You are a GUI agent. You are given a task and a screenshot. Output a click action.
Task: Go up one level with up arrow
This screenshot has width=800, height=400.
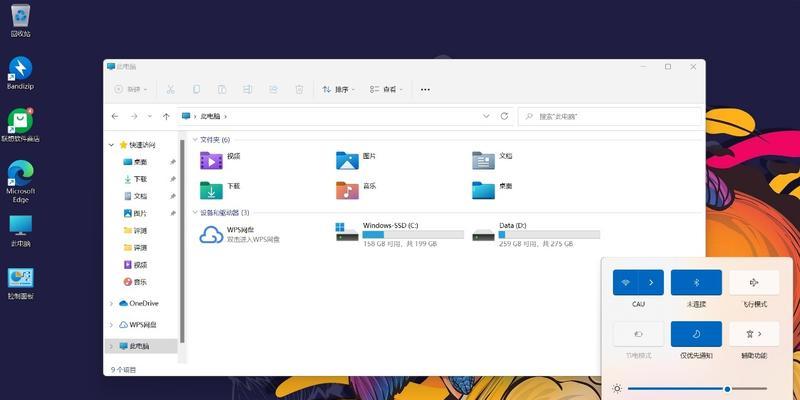(166, 116)
